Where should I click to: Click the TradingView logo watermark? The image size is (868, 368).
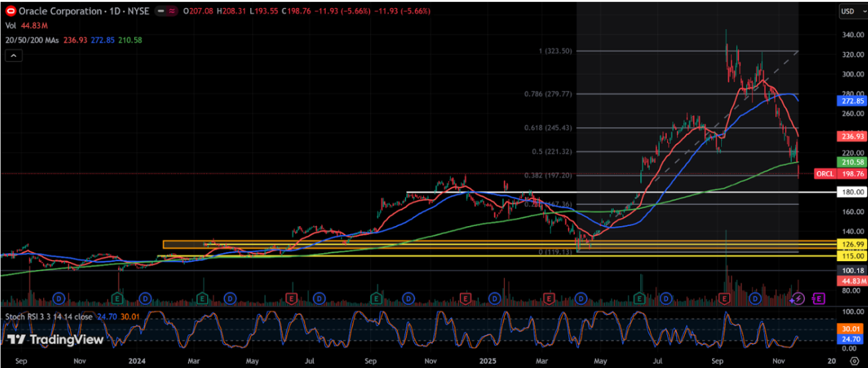(56, 339)
